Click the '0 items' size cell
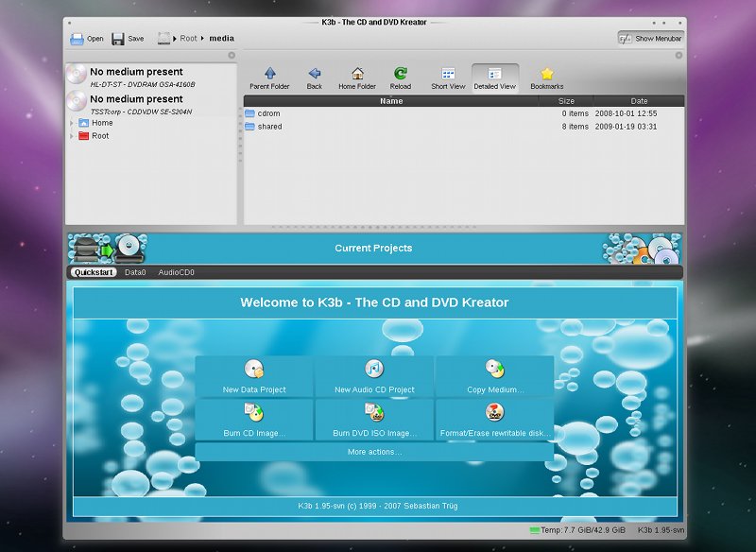This screenshot has width=756, height=552. 576,113
